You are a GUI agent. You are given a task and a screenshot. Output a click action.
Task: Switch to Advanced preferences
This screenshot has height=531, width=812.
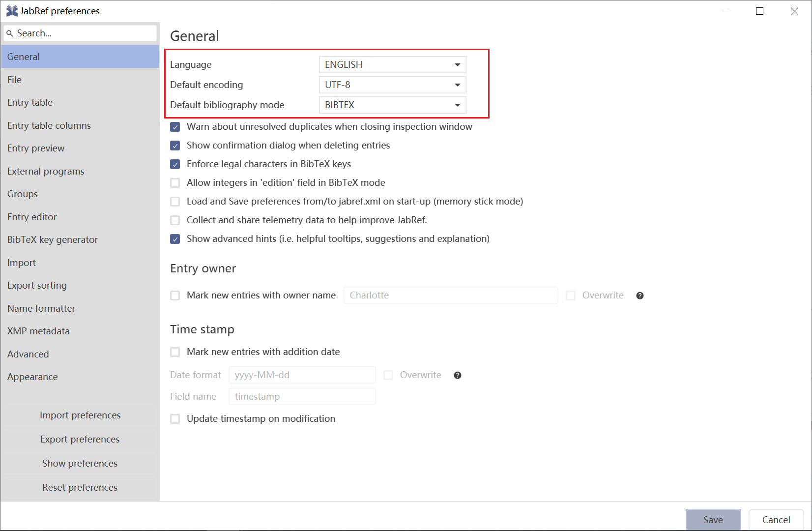(80, 354)
